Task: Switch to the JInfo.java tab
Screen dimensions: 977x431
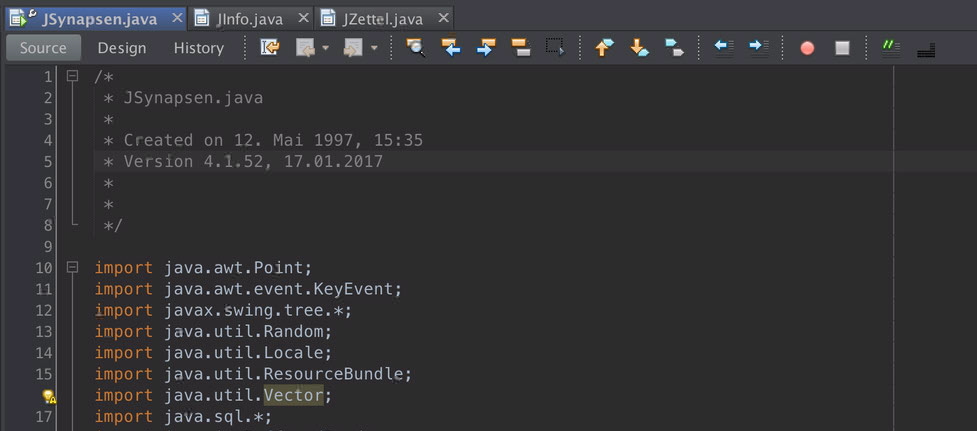Action: [x=250, y=19]
